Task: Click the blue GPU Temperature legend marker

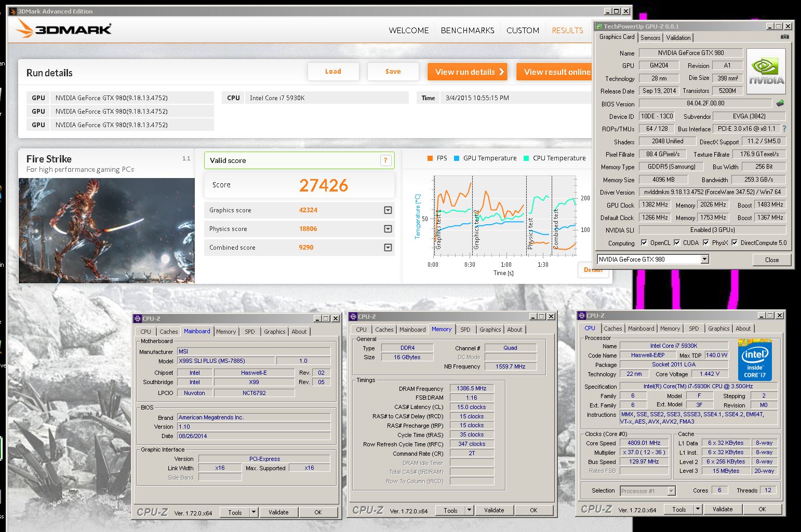Action: click(457, 158)
